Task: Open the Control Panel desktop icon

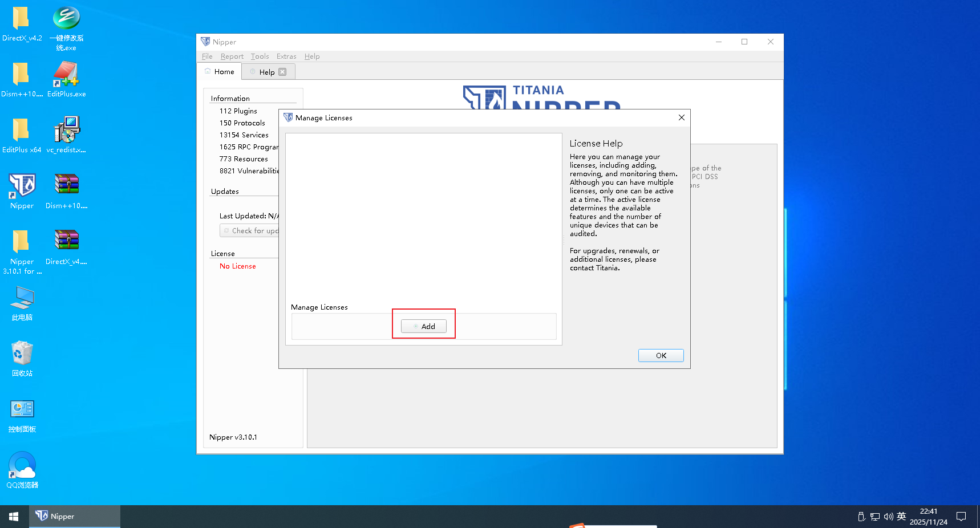Action: point(22,415)
